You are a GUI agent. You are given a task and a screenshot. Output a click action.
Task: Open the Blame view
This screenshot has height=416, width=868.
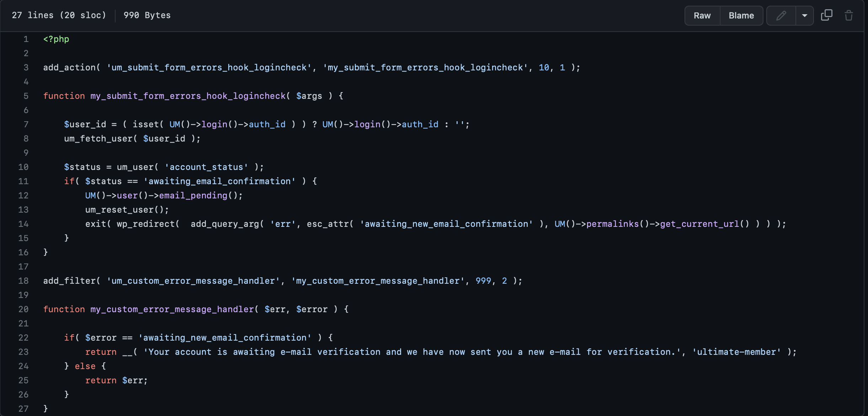pyautogui.click(x=741, y=16)
